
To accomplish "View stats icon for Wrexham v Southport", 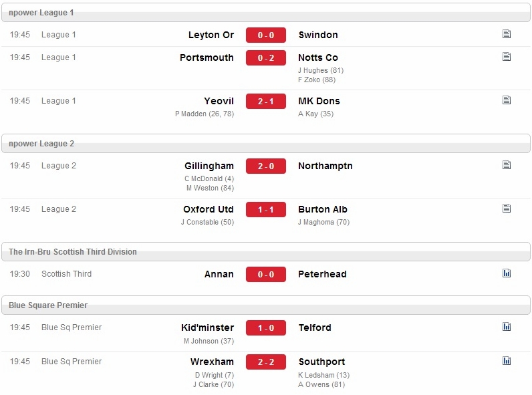I will (x=506, y=361).
